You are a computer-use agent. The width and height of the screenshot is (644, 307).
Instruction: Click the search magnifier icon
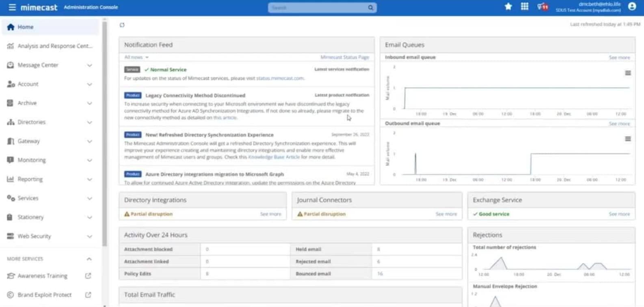point(370,8)
